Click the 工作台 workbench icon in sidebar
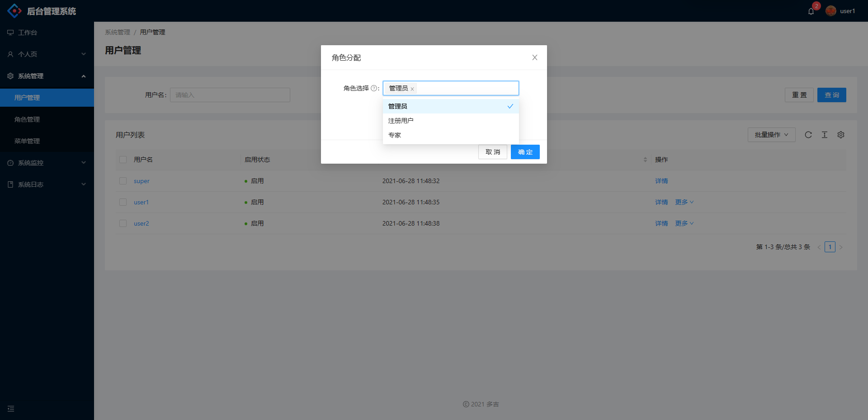The image size is (868, 420). [x=10, y=32]
